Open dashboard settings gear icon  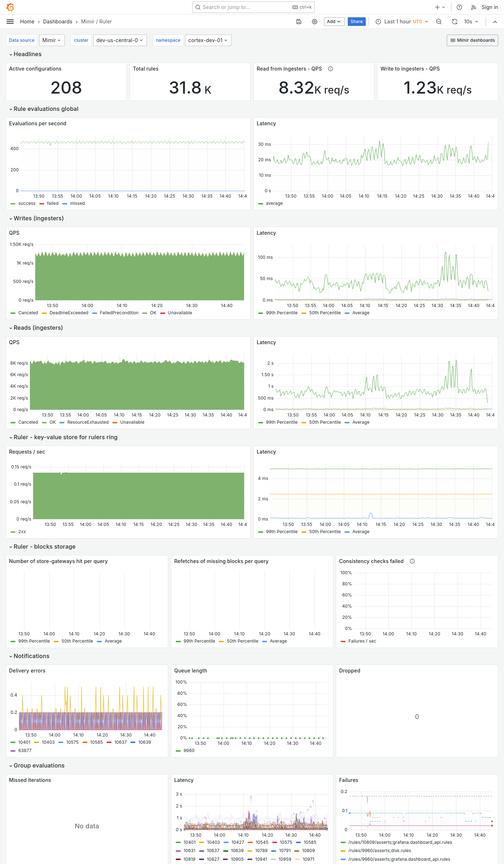[315, 22]
